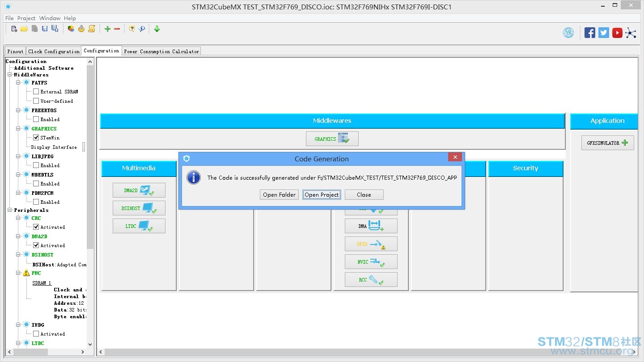Collapse the Peripherals tree node

(9, 210)
